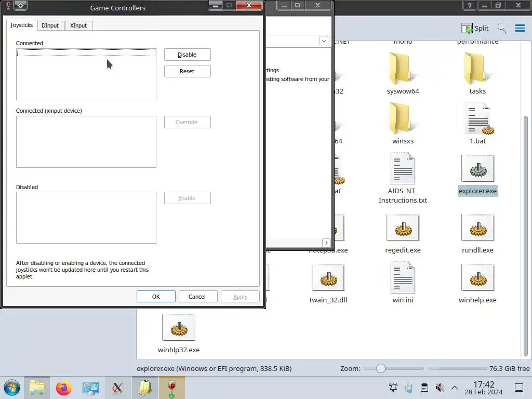Screen dimensions: 532x399
Task: Click the Reset button
Action: click(x=187, y=71)
